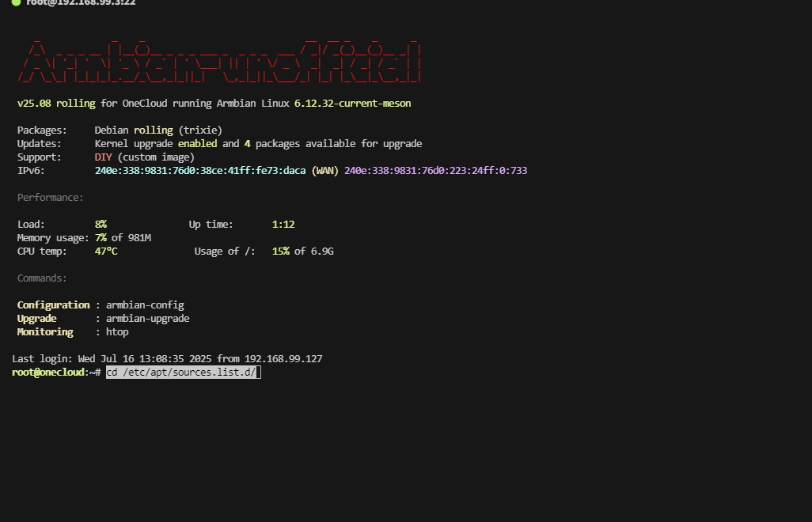
Task: Click the typed command cd /etc/apt/sources.list.d/
Action: pyautogui.click(x=180, y=372)
